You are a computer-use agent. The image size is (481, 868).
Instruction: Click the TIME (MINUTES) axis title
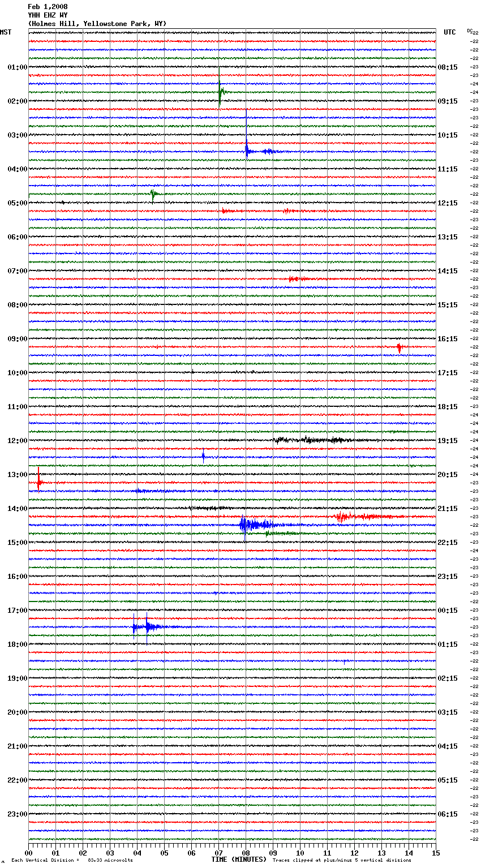tap(239, 860)
